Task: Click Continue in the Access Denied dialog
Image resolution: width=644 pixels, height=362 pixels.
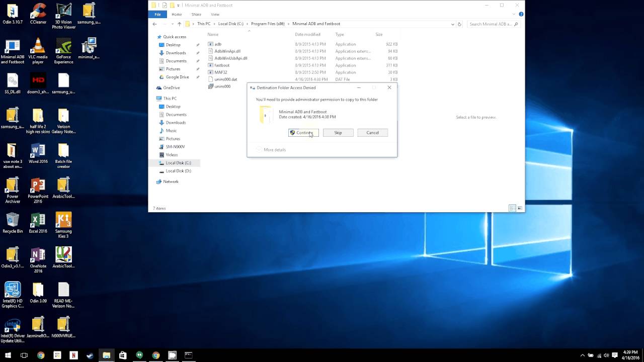Action: (303, 133)
